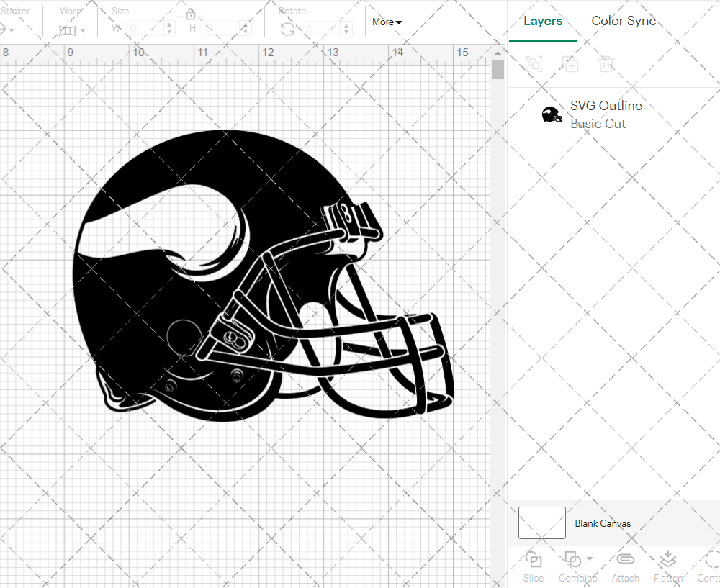Open the More dropdown menu

[387, 22]
